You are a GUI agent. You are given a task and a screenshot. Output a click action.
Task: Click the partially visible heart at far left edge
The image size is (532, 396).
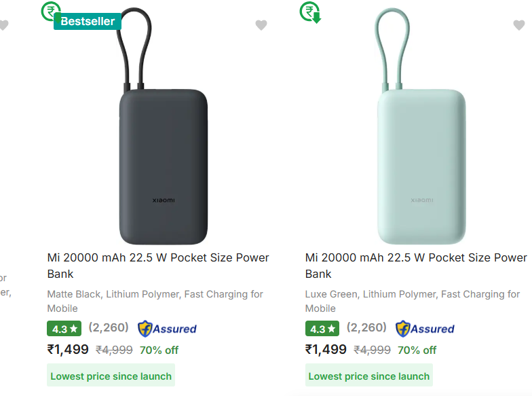pos(3,25)
